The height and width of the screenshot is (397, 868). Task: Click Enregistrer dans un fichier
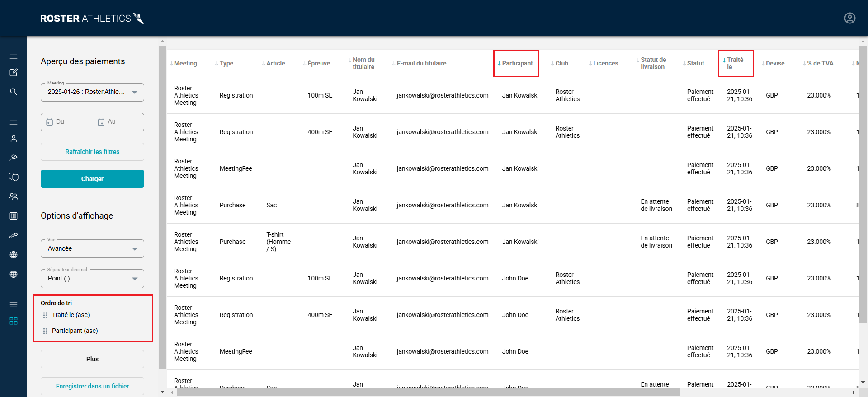click(x=92, y=386)
